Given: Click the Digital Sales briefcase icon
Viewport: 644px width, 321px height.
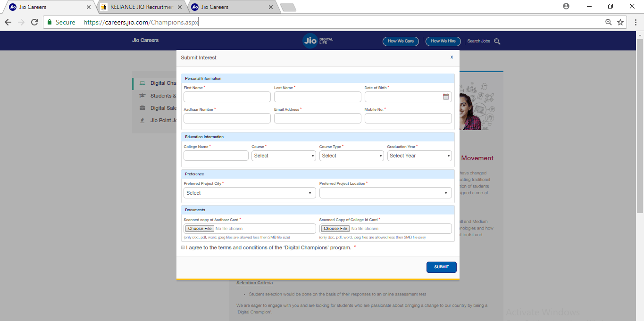Looking at the screenshot, I should tap(142, 108).
